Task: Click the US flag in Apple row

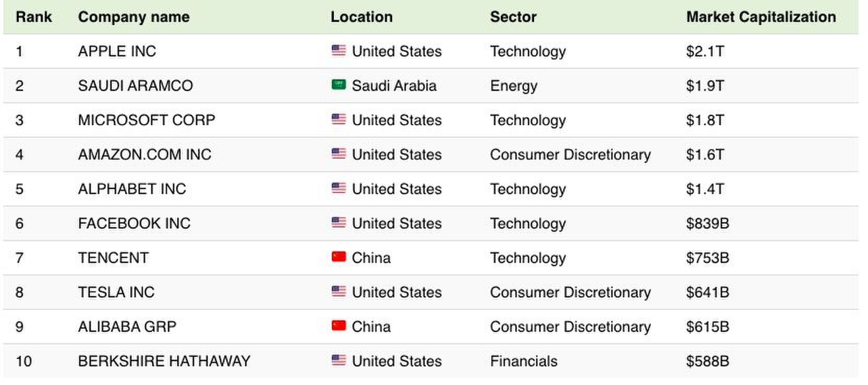Action: click(x=339, y=51)
